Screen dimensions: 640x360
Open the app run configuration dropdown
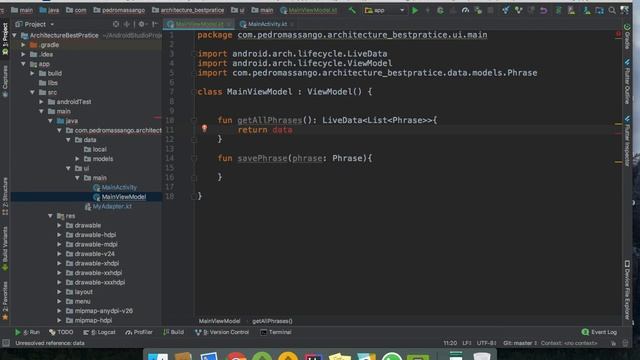(384, 10)
